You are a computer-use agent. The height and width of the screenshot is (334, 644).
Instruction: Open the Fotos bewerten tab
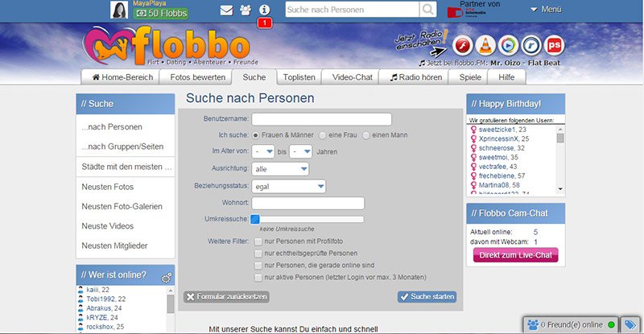tap(197, 77)
